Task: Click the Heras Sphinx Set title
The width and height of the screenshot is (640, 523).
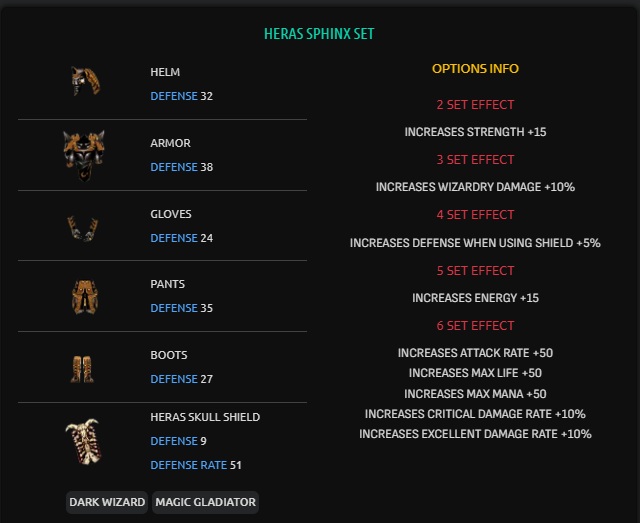Action: click(x=319, y=34)
